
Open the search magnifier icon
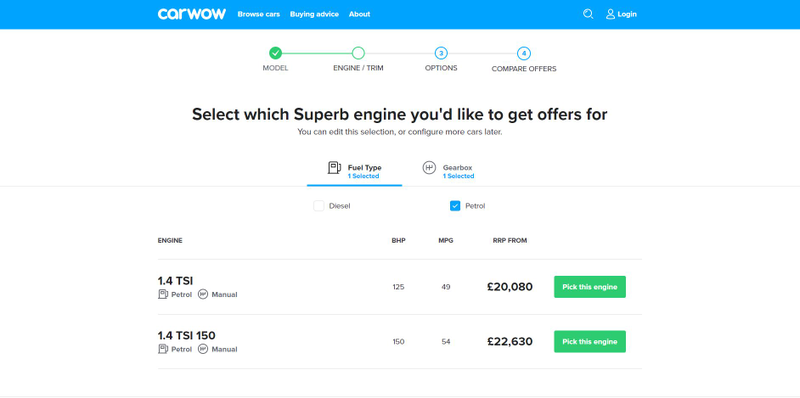(x=588, y=14)
